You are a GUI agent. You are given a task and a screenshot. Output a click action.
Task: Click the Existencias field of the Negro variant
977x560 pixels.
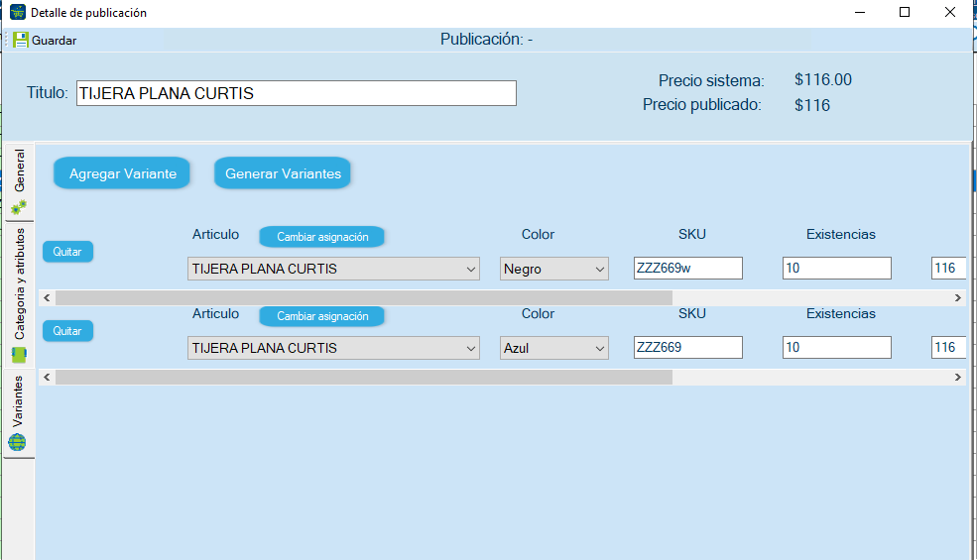pos(837,268)
